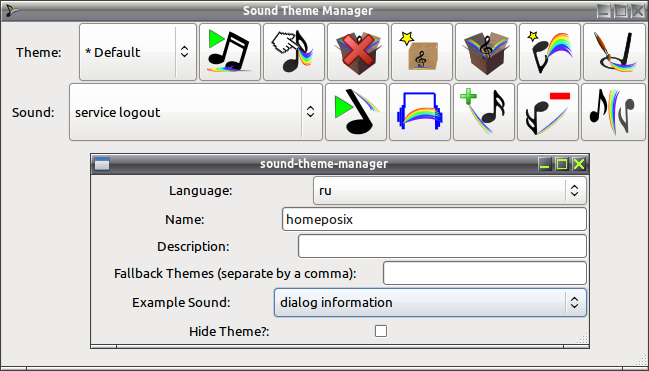The width and height of the screenshot is (649, 371).
Task: Click the sound-theme-manager dialog window menu icon
Action: tap(102, 164)
